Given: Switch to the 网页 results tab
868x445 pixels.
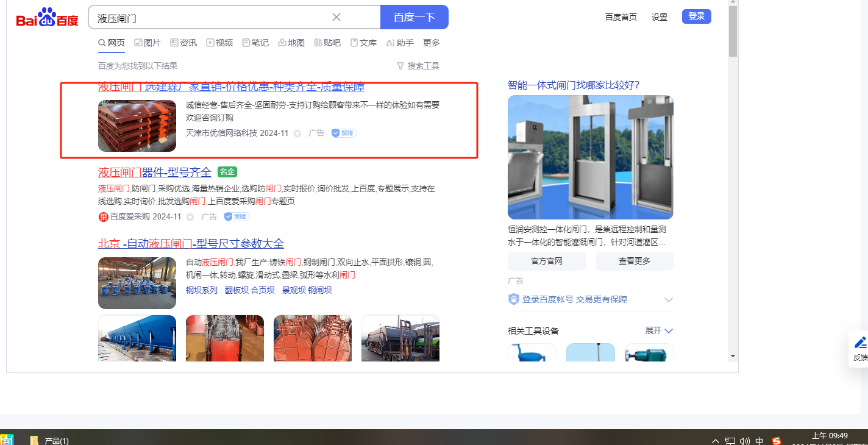Looking at the screenshot, I should [x=112, y=43].
